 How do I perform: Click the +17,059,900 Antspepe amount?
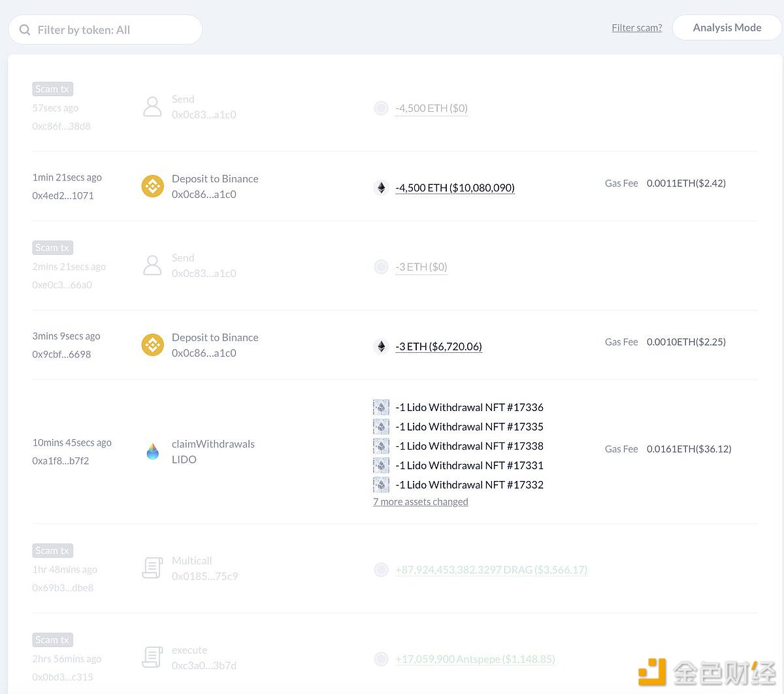tap(475, 659)
